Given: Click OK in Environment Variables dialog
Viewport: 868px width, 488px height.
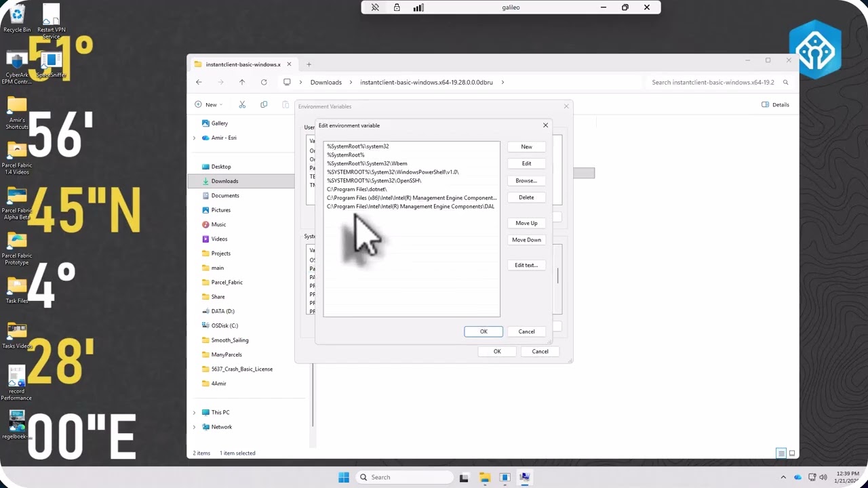Looking at the screenshot, I should coord(497,351).
